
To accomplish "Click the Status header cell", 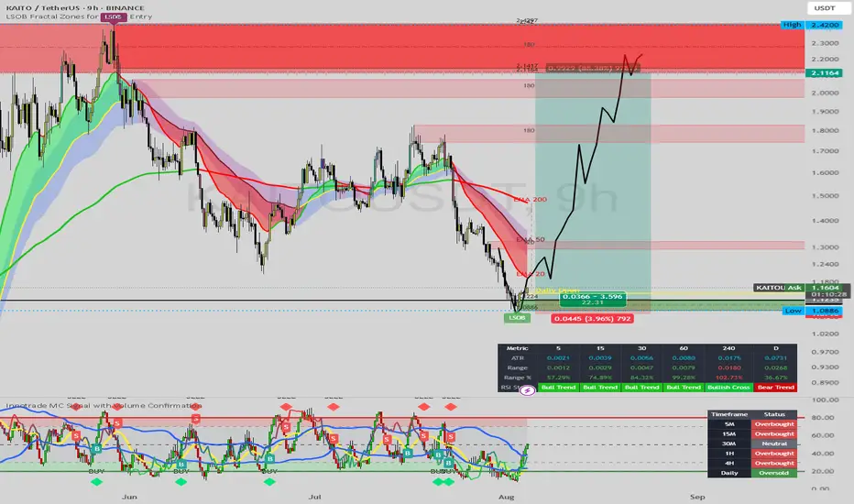I will click(x=774, y=414).
